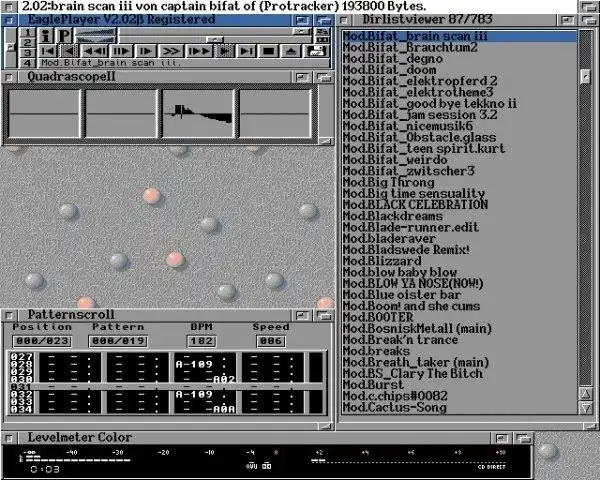Jump to next module button
This screenshot has height=480, width=600.
coord(246,51)
